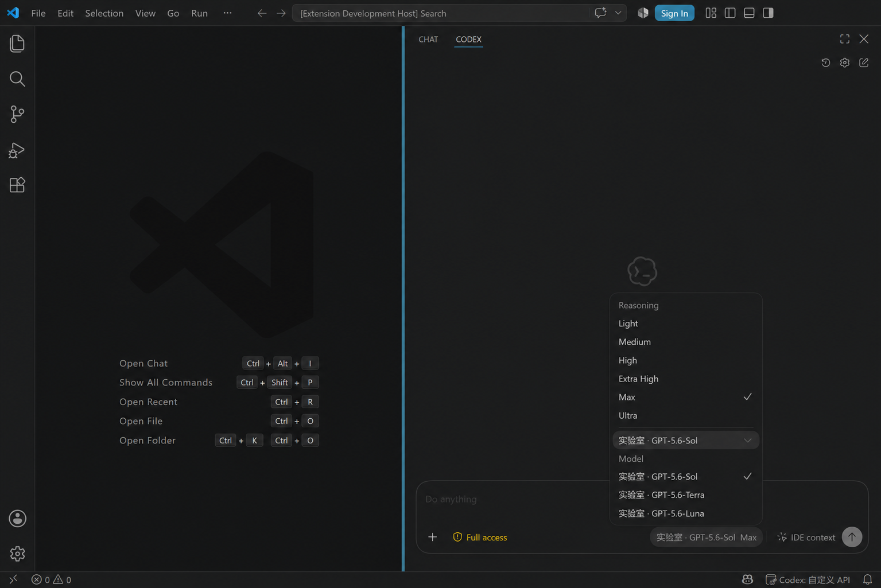Choose the 实验室 · GPT-5.6-Luna model
Image resolution: width=881 pixels, height=588 pixels.
click(686, 513)
